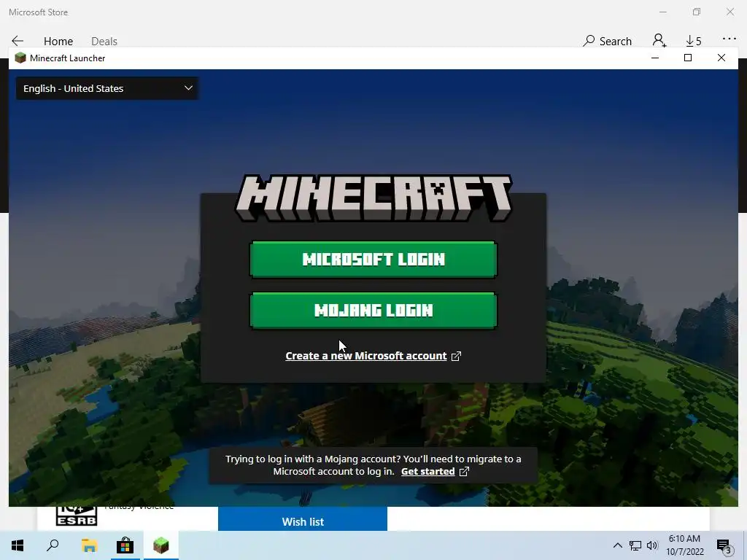Maximize the Minecraft Launcher window
Screen dimensions: 747x560
688,58
